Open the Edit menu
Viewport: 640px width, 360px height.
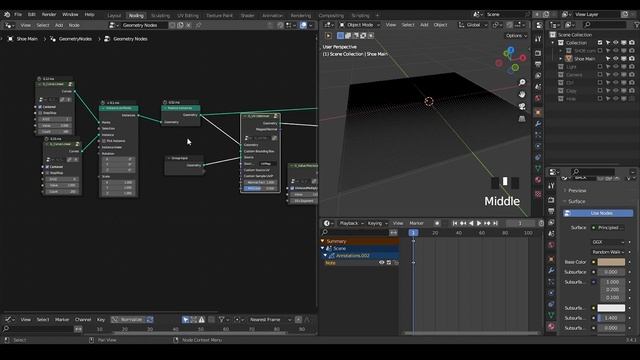tap(31, 14)
